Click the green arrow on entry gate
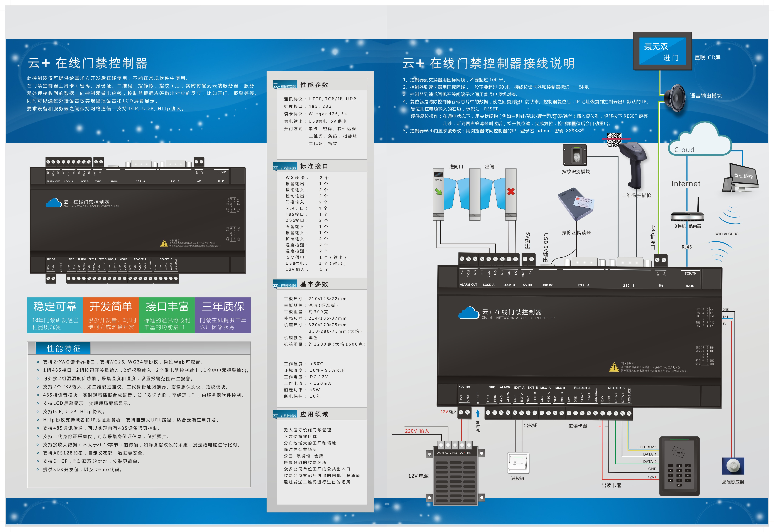 438,191
